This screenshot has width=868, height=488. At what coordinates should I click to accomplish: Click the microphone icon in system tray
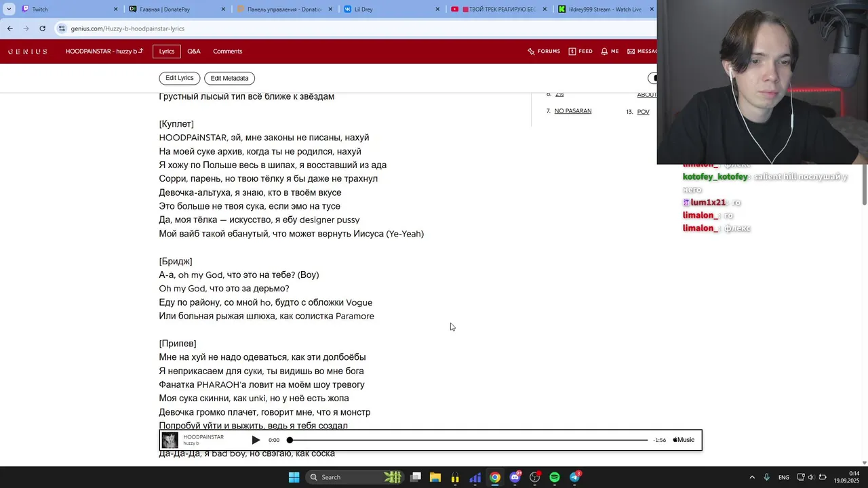tap(767, 477)
